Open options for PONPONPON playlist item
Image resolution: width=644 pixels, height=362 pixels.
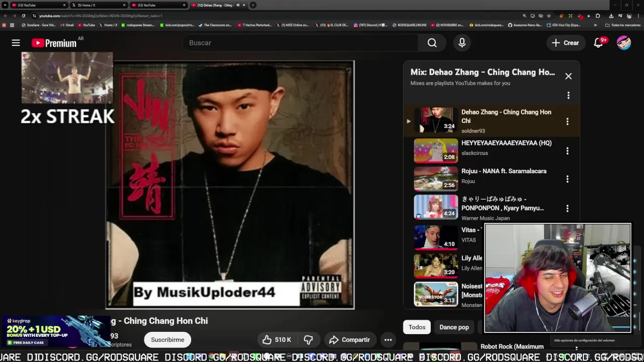tap(568, 208)
